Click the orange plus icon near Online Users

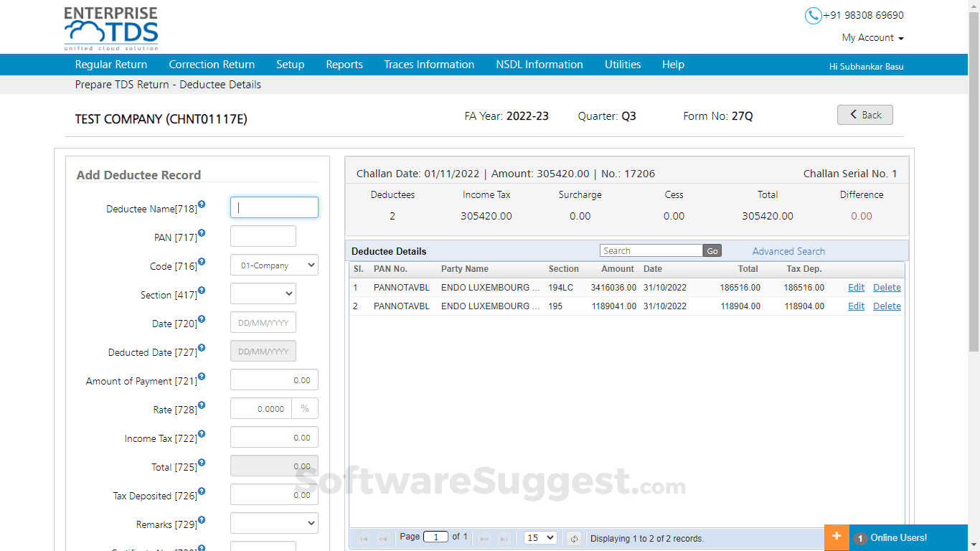click(x=837, y=537)
